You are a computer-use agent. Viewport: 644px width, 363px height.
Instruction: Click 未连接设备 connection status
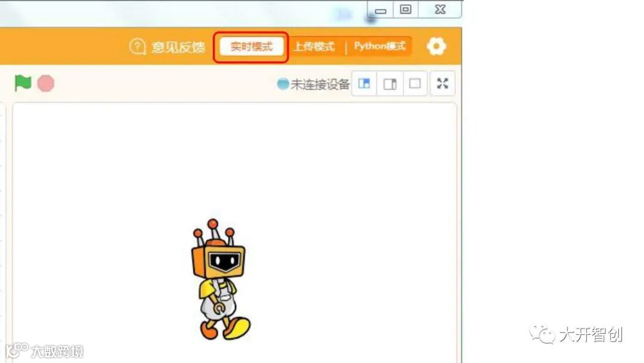point(314,84)
